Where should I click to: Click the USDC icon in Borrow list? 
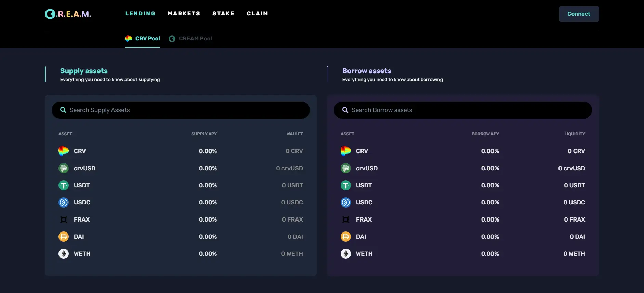click(346, 202)
